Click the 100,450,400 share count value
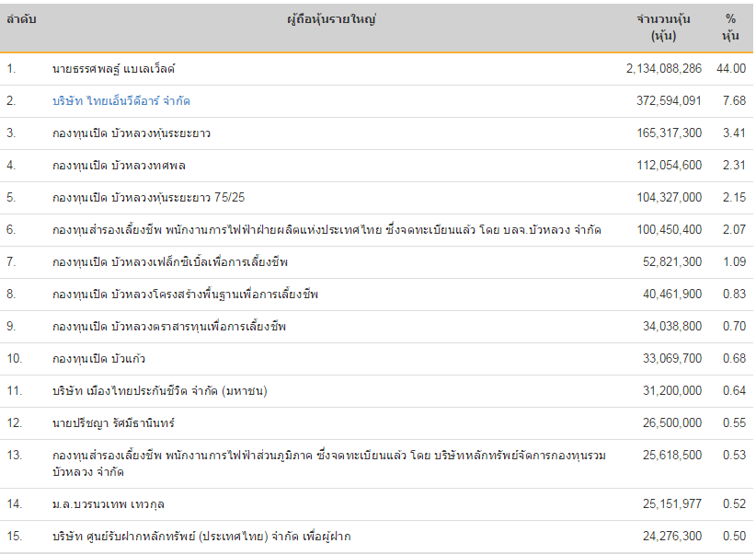756x555 pixels. click(x=670, y=230)
